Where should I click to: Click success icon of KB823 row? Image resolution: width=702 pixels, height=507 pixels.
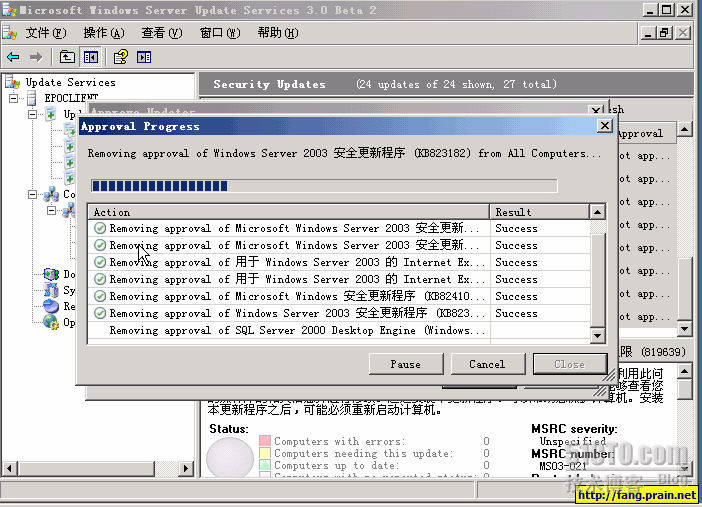(x=100, y=314)
